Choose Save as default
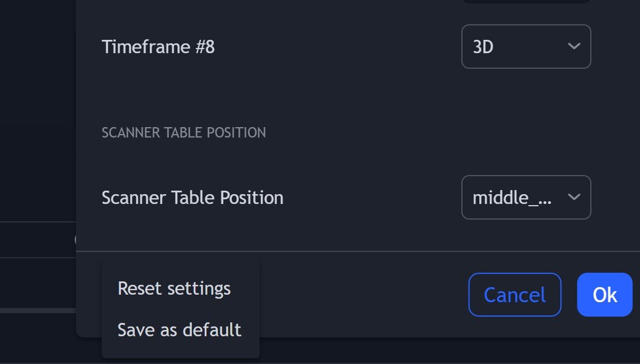Viewport: 640px width, 364px height. point(179,330)
